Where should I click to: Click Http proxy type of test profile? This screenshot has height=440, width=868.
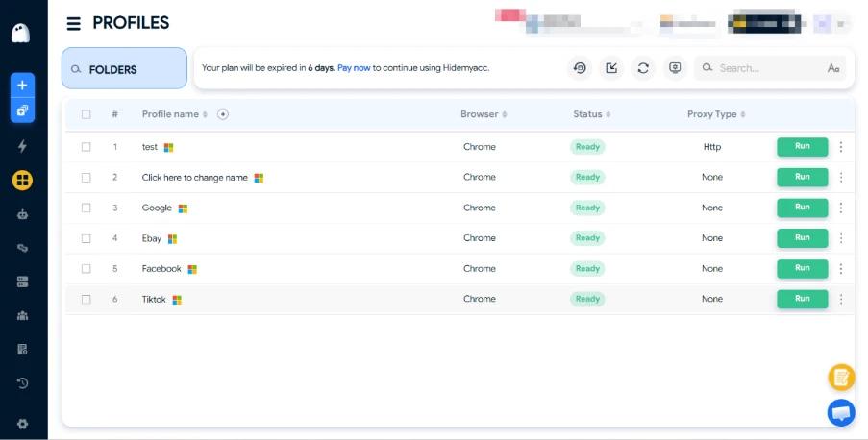coord(712,147)
